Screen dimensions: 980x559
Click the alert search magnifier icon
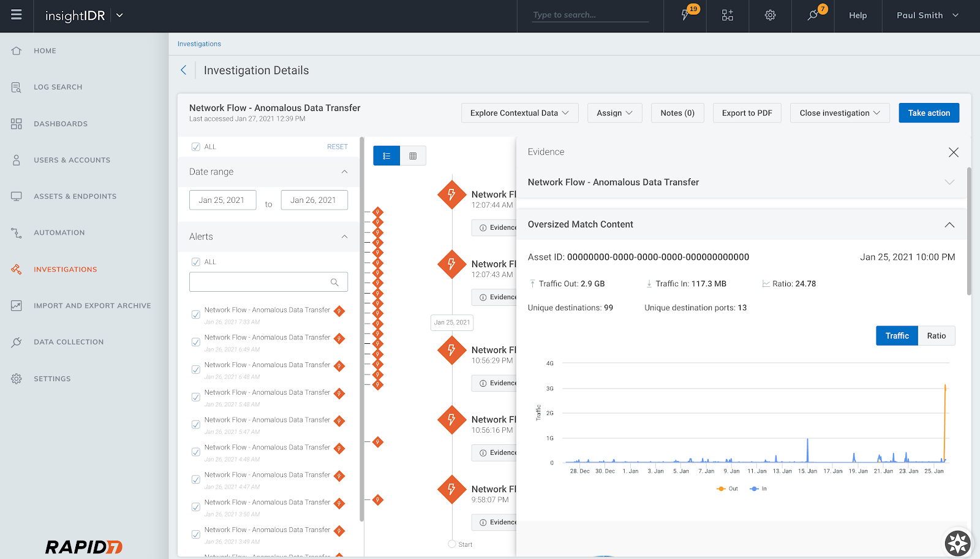click(334, 282)
